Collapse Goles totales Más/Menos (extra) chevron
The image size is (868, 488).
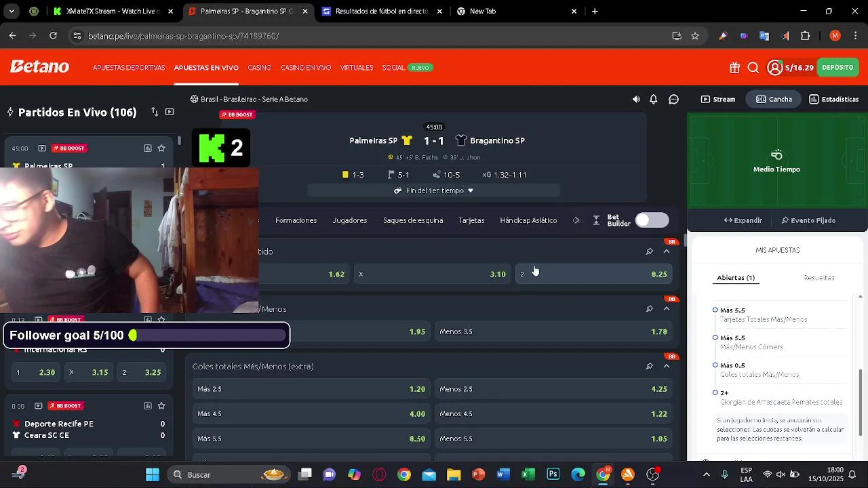pos(667,366)
